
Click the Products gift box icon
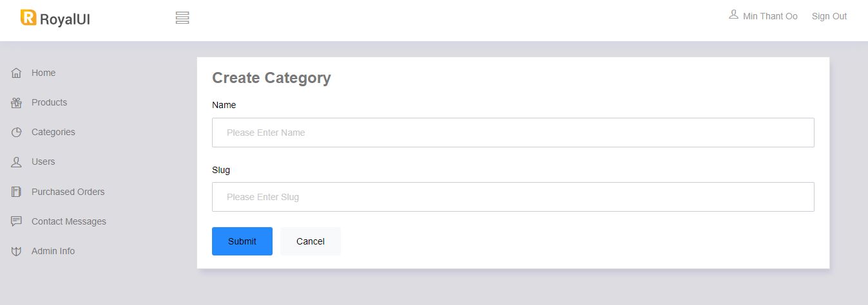tap(17, 102)
